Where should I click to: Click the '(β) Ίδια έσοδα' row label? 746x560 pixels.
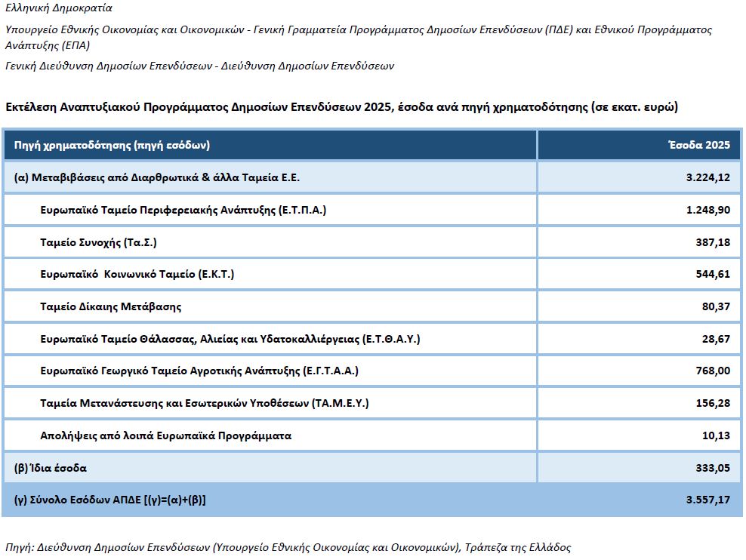tap(51, 468)
